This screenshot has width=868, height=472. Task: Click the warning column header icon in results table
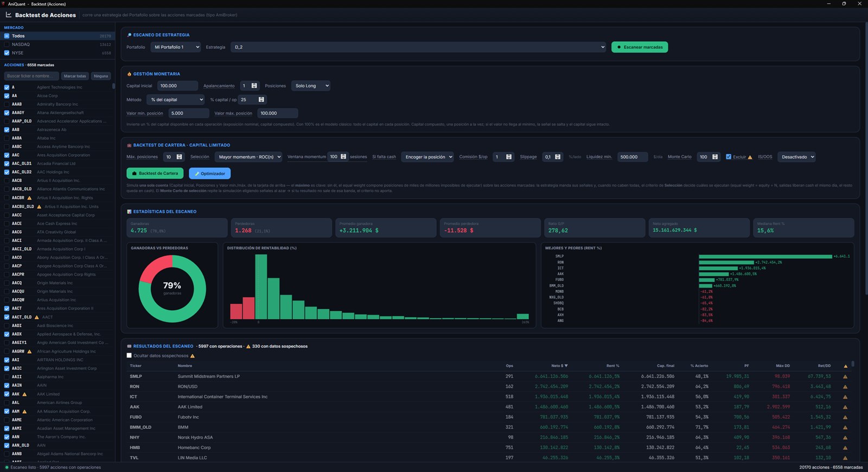point(845,366)
